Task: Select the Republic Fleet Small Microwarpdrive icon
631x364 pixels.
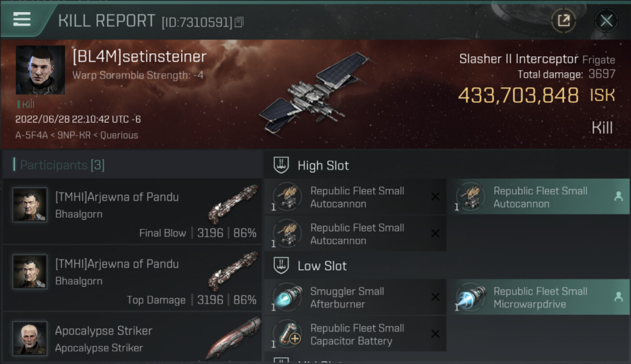Action: (x=470, y=297)
